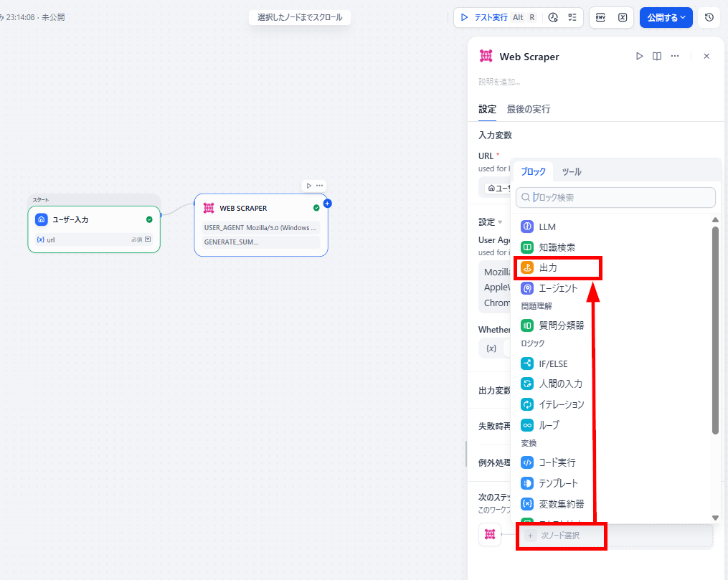Collapse the 設定 section triangle
This screenshot has width=728, height=580.
[500, 222]
